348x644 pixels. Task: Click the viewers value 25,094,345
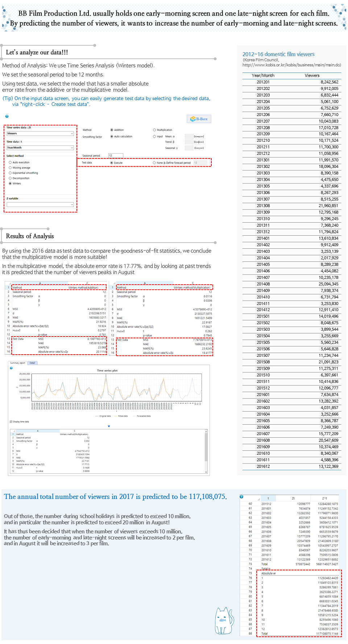pyautogui.click(x=328, y=284)
